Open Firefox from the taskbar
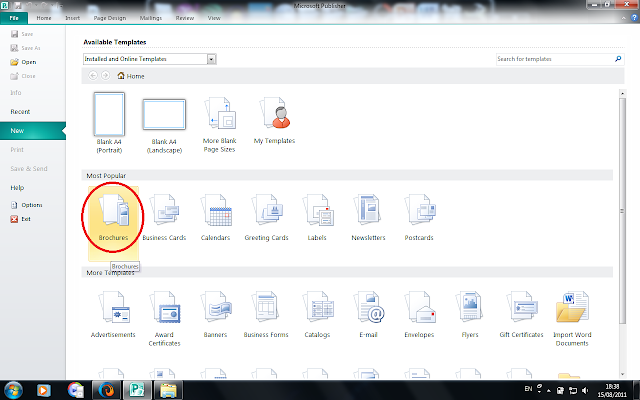The width and height of the screenshot is (640, 400). click(x=107, y=390)
